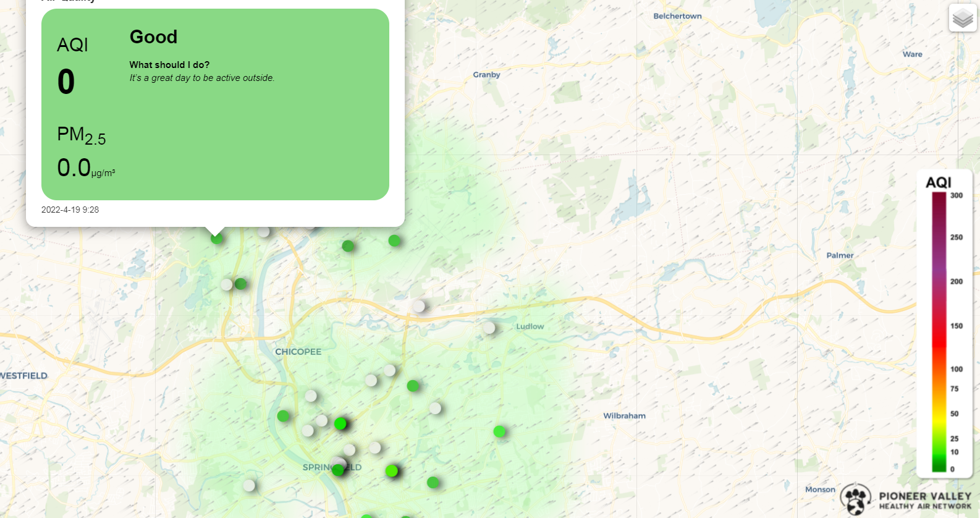Select green sensor marker under the popup pointer

[216, 238]
